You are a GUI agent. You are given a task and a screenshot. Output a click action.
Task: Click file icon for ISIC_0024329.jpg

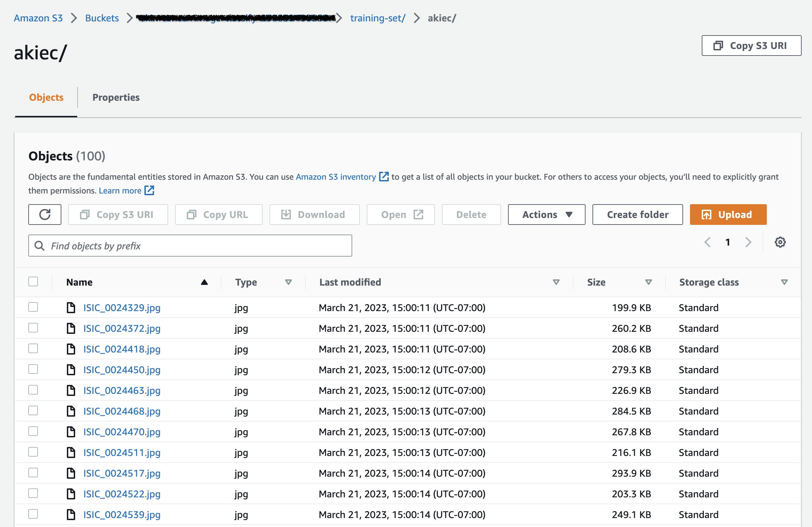71,307
